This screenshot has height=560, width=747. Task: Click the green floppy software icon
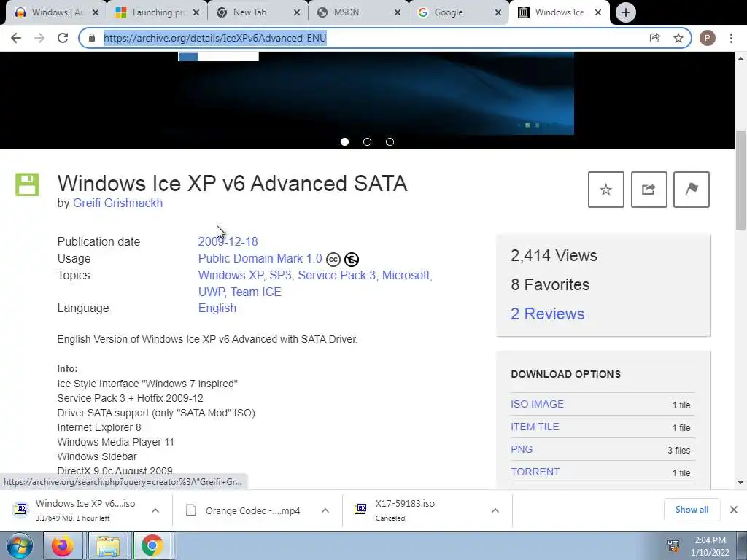27,184
